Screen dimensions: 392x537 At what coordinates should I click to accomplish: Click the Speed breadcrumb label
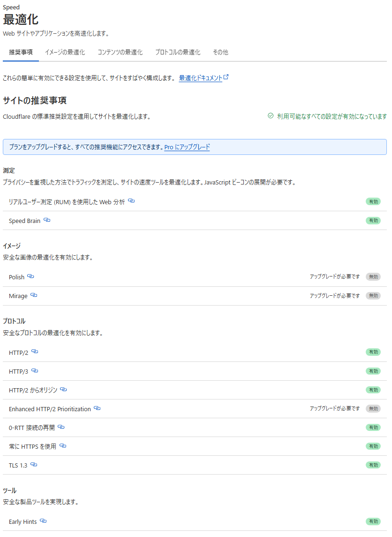tap(11, 7)
